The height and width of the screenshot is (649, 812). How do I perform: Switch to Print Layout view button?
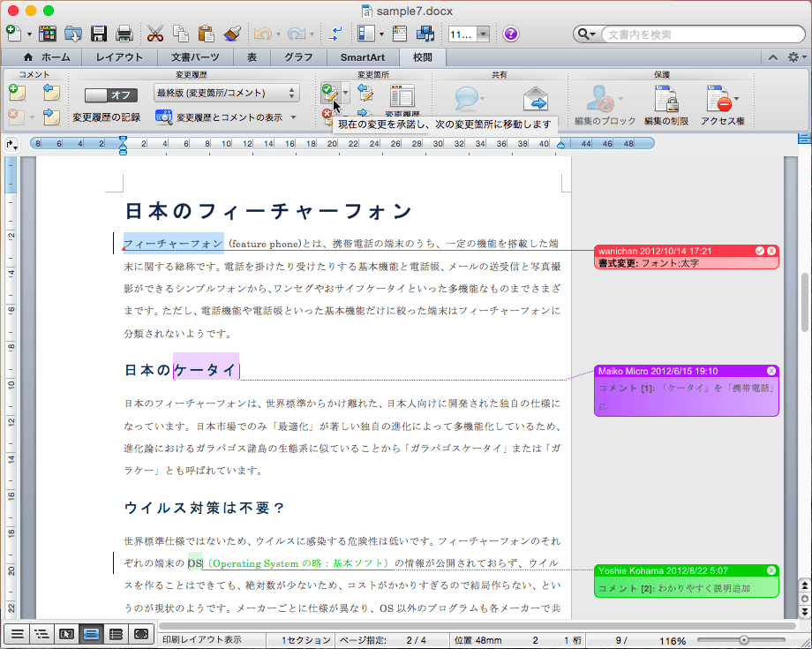tap(91, 633)
